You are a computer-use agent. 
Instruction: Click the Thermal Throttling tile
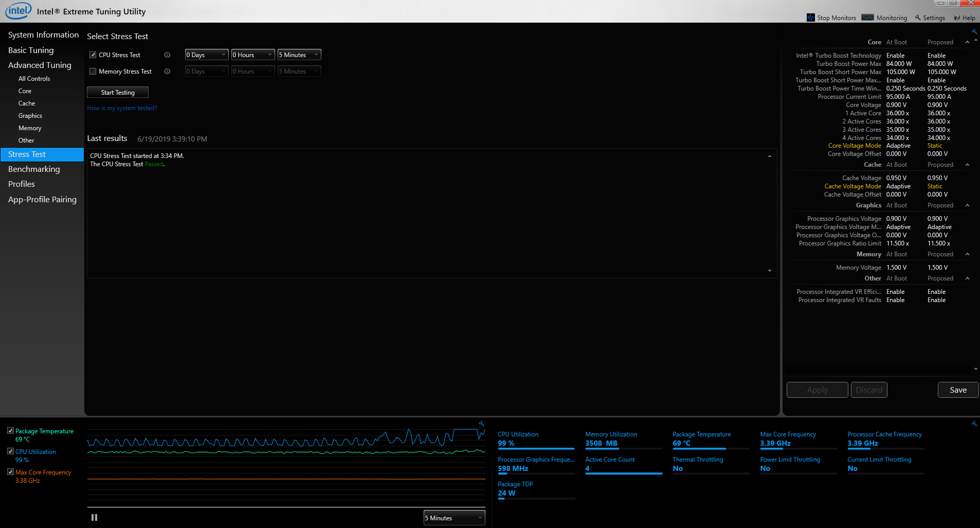pyautogui.click(x=711, y=465)
